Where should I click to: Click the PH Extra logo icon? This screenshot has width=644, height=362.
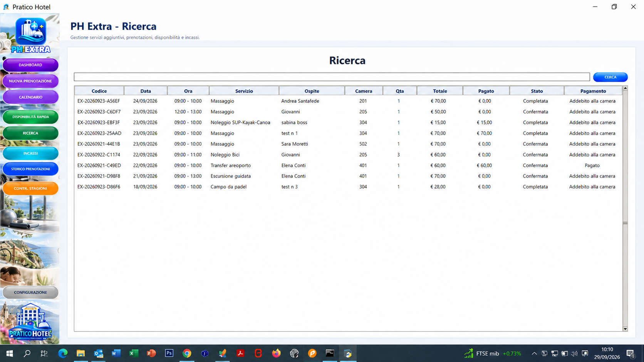(30, 35)
